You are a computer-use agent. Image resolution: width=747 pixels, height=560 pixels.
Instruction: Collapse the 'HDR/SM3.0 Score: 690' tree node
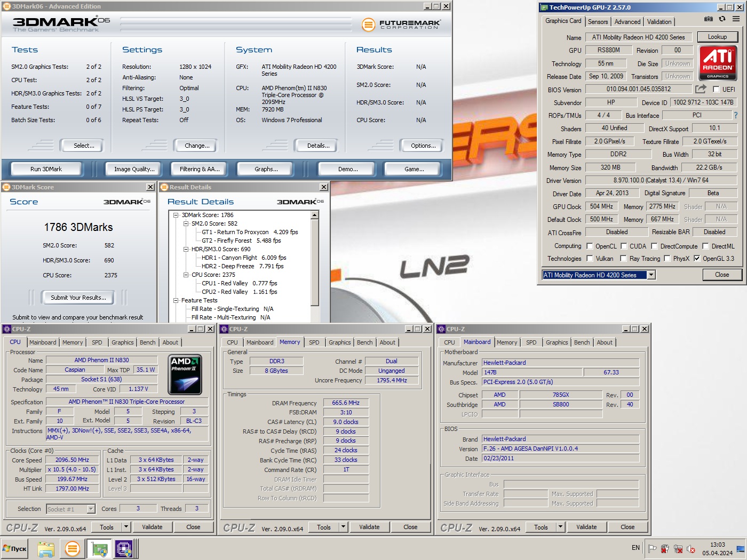(186, 249)
